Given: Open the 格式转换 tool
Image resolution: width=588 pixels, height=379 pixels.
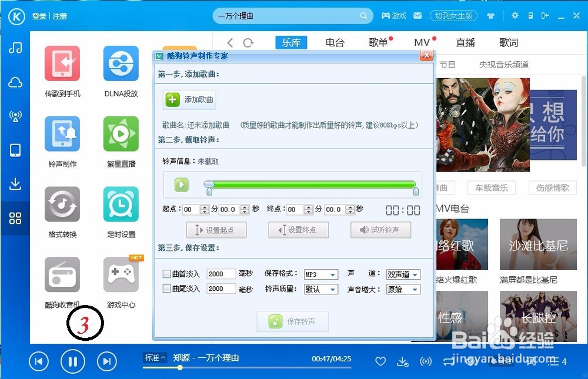Looking at the screenshot, I should coord(62,204).
